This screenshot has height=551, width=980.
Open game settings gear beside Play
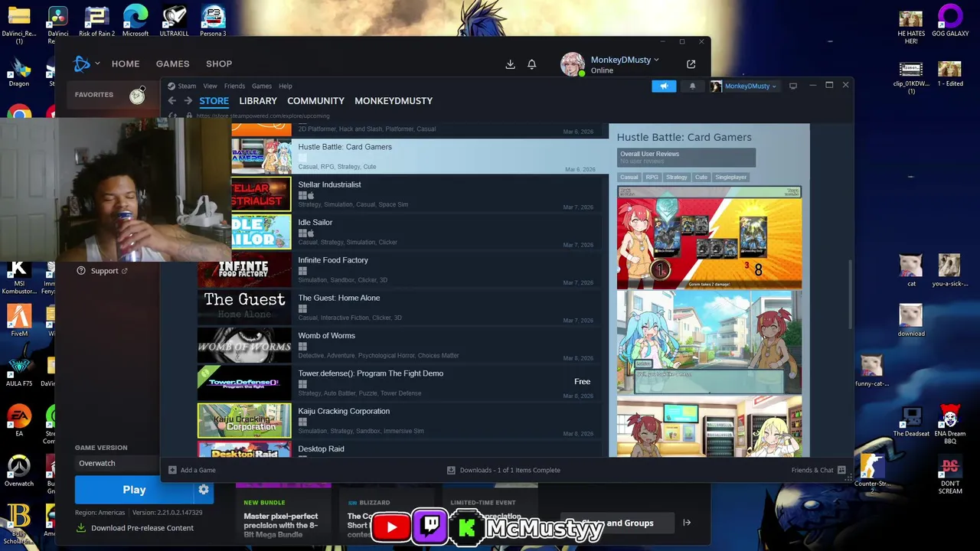pos(204,490)
